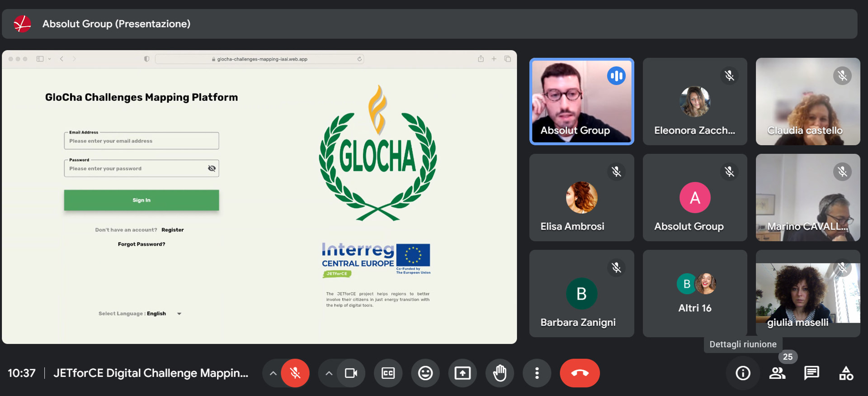Unmute the microphone in the call bar
The height and width of the screenshot is (396, 868).
[x=295, y=373]
